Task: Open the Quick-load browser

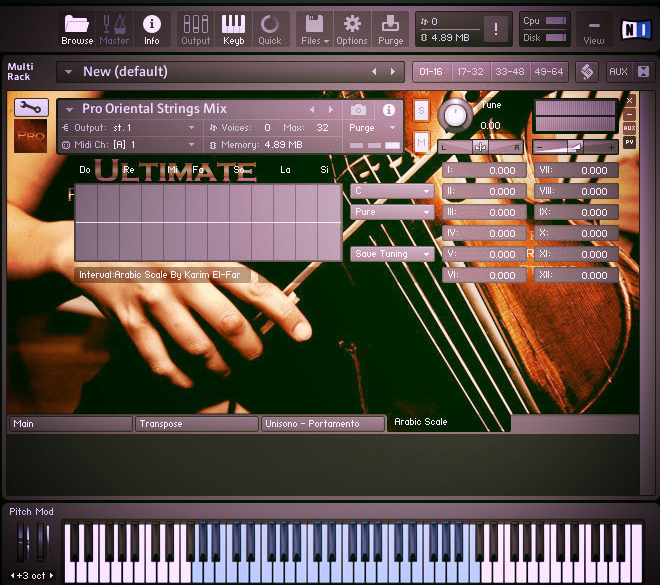Action: coord(269,29)
